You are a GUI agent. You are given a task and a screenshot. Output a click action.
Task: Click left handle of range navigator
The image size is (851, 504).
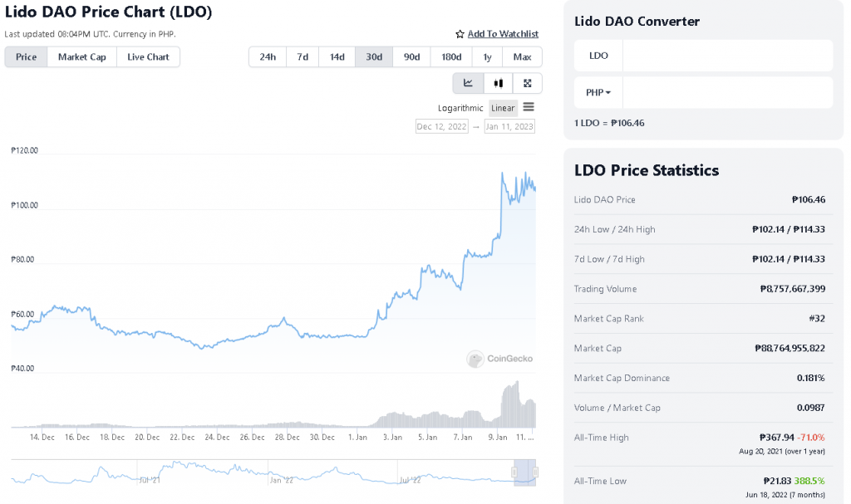tap(514, 472)
